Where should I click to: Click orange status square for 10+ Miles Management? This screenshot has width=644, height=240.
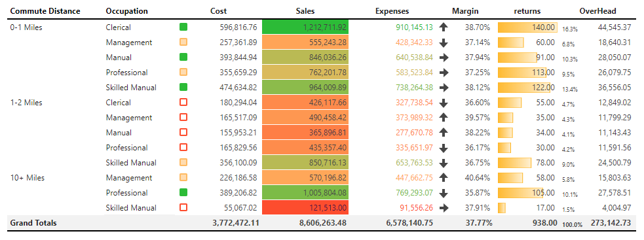click(183, 177)
